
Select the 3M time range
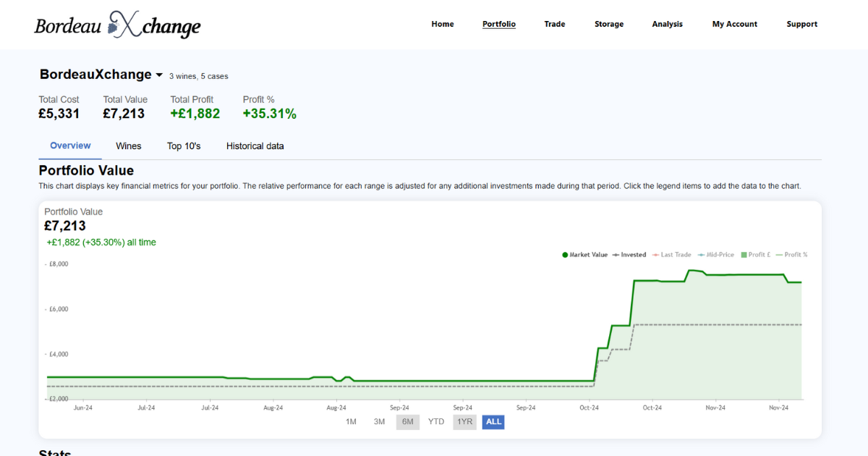[x=379, y=422]
